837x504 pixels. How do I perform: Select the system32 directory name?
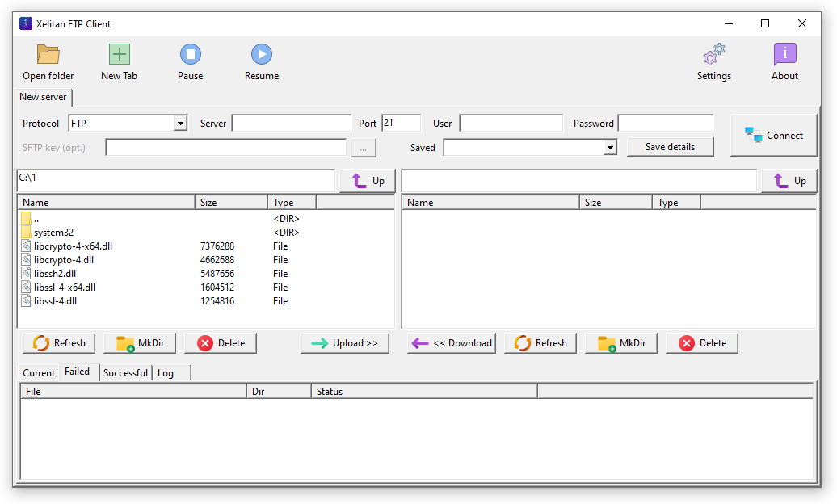click(x=54, y=233)
